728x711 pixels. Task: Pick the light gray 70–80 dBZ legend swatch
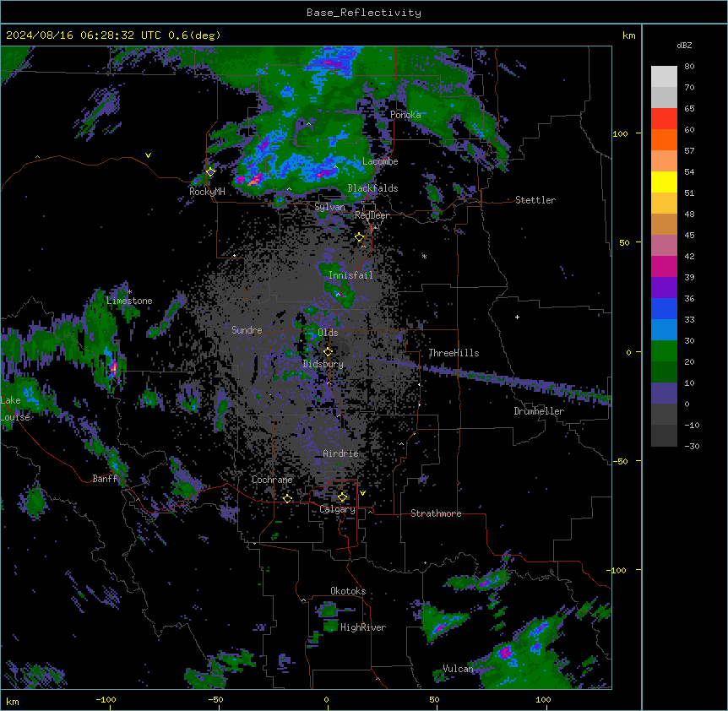tap(664, 77)
